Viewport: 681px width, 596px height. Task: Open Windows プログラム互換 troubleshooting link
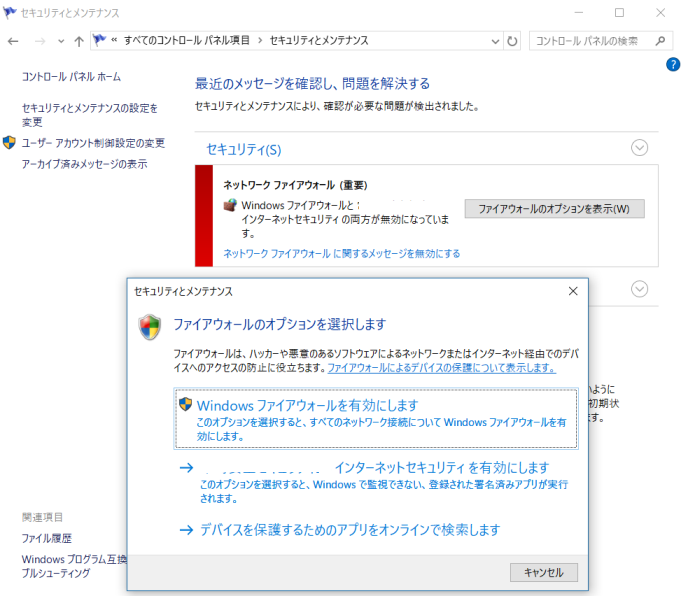pyautogui.click(x=74, y=566)
